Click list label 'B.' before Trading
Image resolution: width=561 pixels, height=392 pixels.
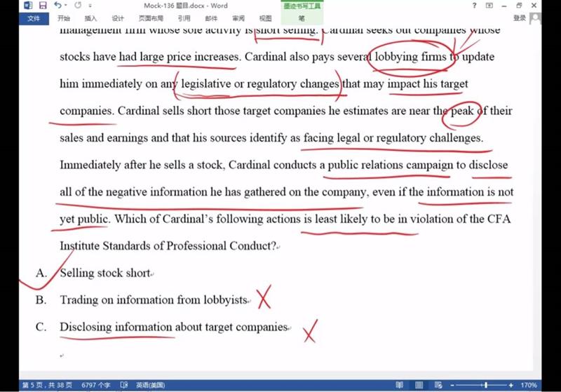coord(41,299)
